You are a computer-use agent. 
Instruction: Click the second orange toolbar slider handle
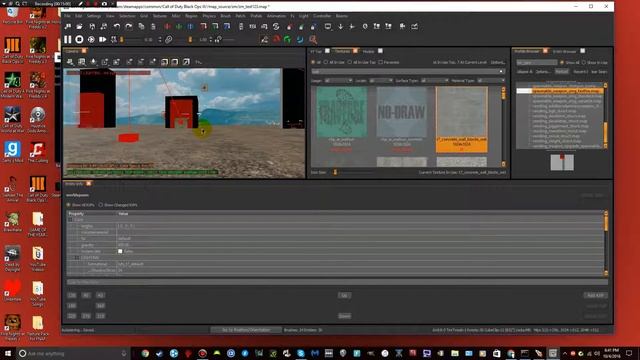190,40
